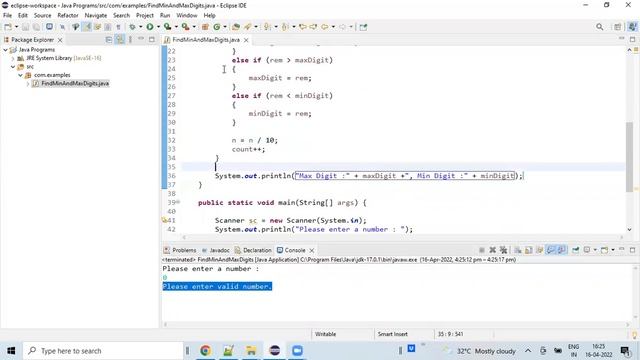Screen dimensions: 640x360
Task: Minimize the Package Explorer view
Action: 141,39
